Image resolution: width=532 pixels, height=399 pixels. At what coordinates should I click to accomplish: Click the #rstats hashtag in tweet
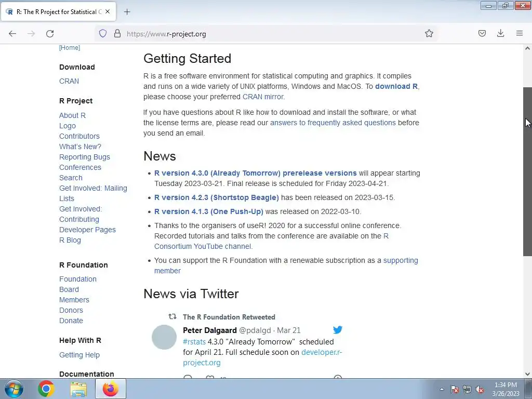click(194, 342)
